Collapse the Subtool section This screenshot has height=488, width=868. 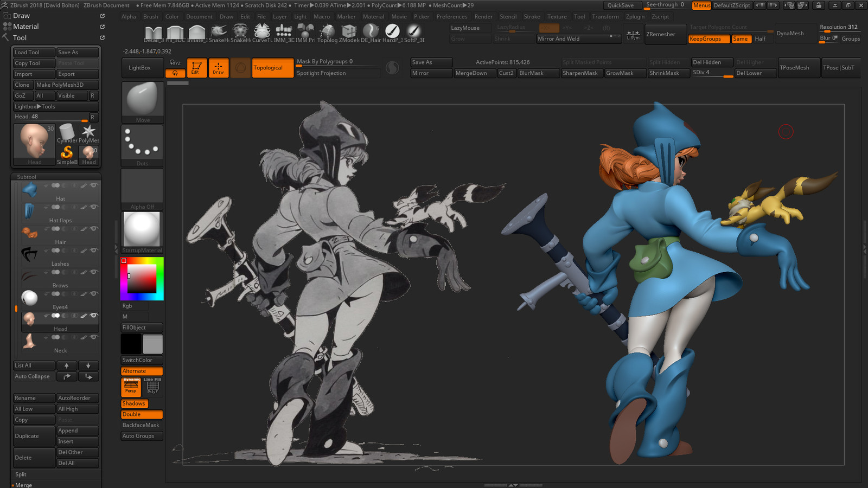[x=27, y=177]
